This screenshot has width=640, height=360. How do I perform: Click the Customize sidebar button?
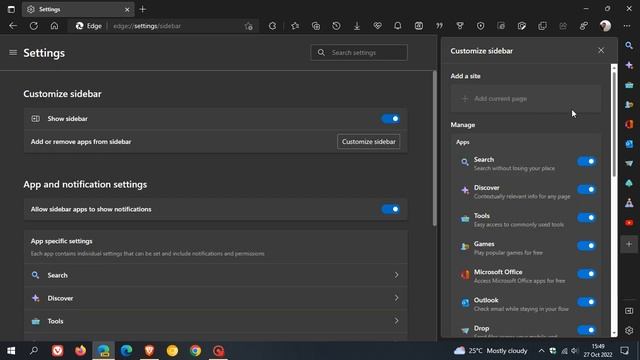[369, 142]
